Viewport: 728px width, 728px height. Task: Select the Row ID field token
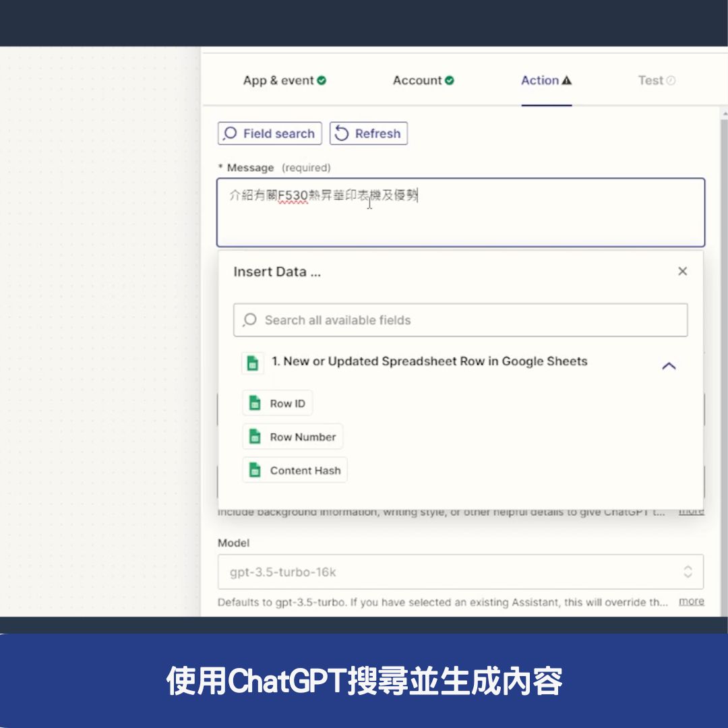(x=277, y=403)
